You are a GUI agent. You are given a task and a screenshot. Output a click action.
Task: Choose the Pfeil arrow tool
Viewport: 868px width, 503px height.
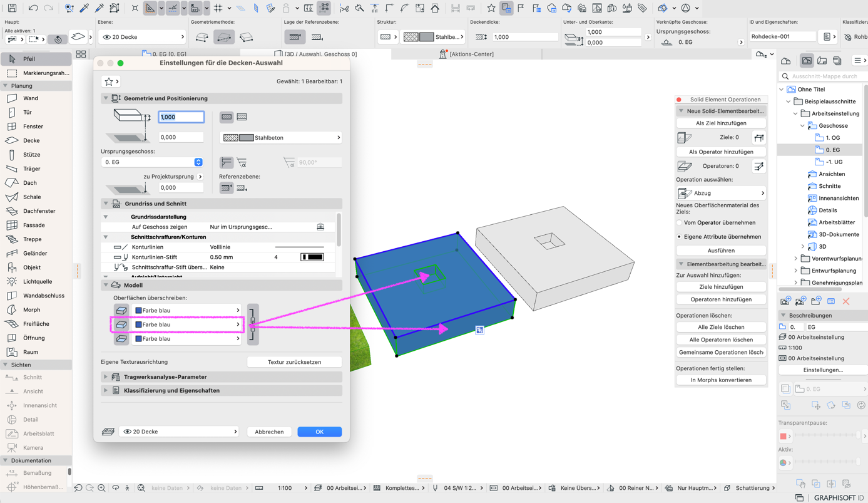pyautogui.click(x=36, y=59)
